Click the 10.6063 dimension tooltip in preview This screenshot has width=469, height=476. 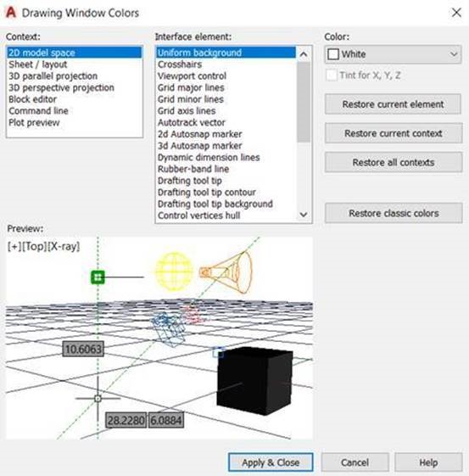click(x=83, y=349)
